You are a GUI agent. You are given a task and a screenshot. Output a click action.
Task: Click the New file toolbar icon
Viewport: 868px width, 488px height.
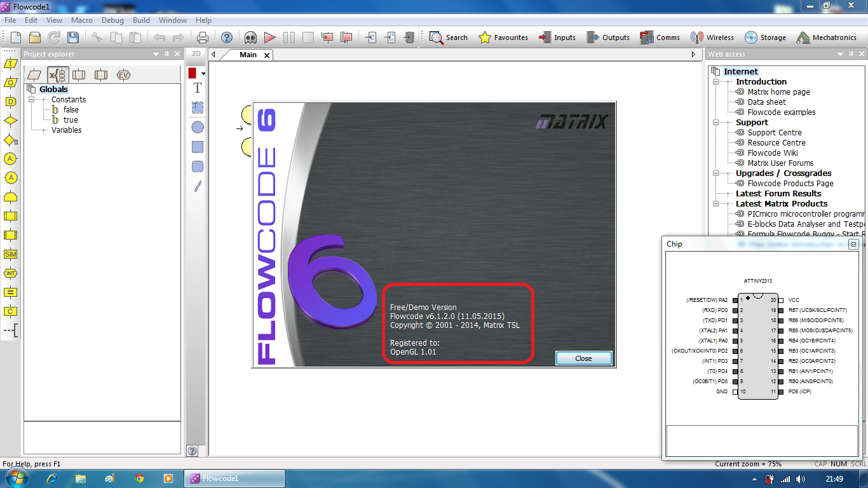[16, 37]
